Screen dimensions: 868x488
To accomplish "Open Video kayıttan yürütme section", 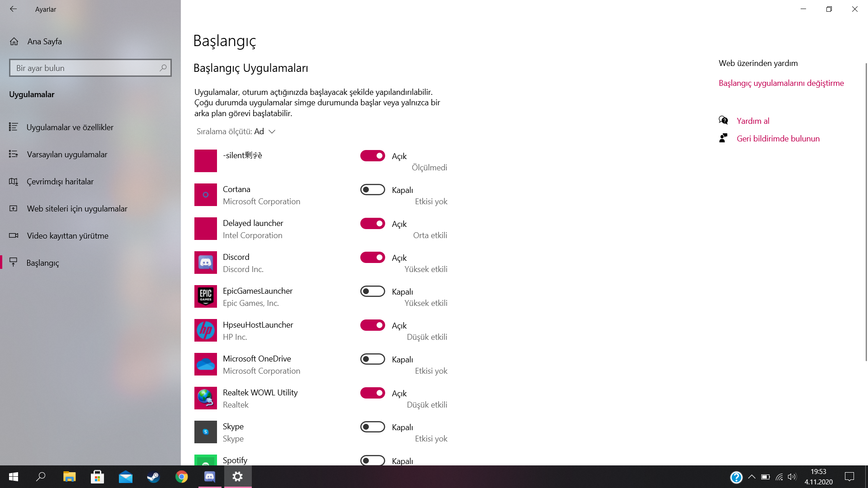I will click(x=90, y=236).
